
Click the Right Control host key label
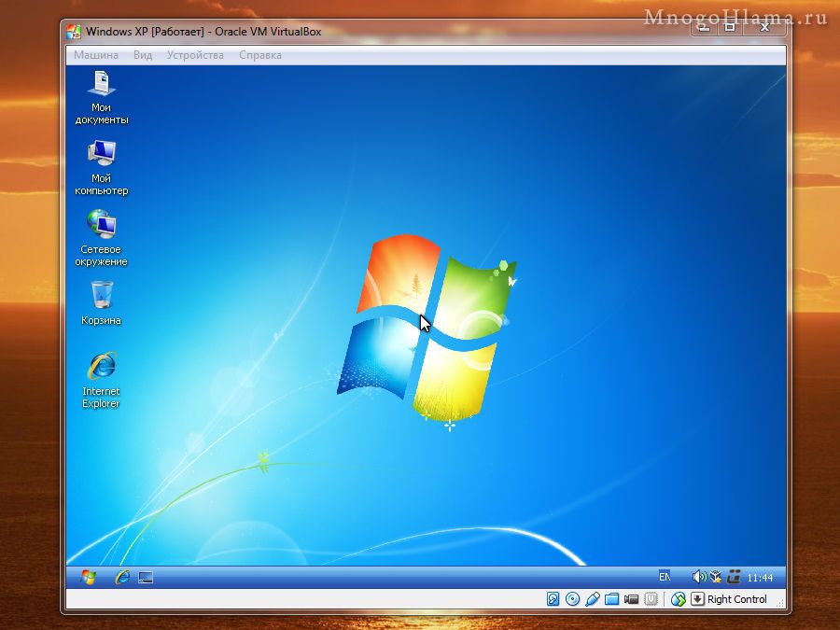click(736, 599)
